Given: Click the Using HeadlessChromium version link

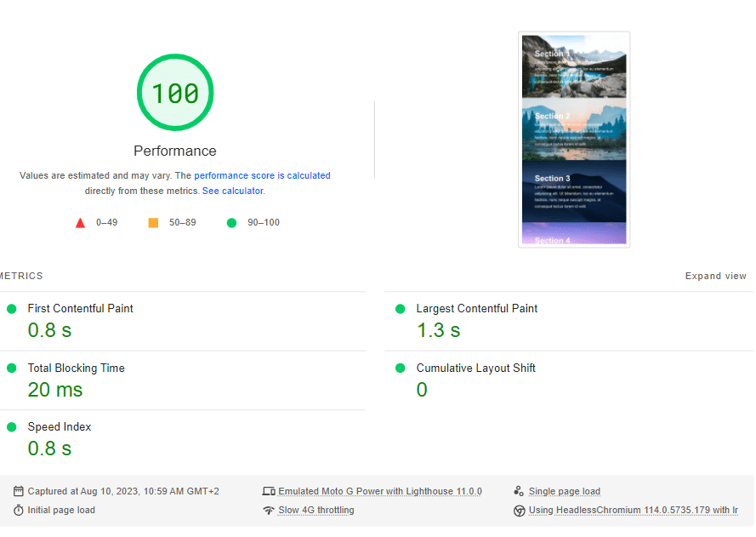Looking at the screenshot, I should click(634, 511).
